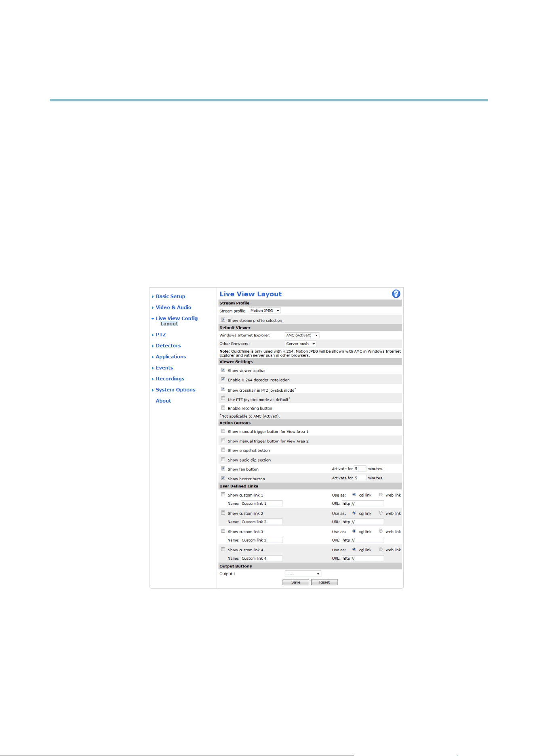
Task: Uncheck Show stream profile selection
Action: 223,320
